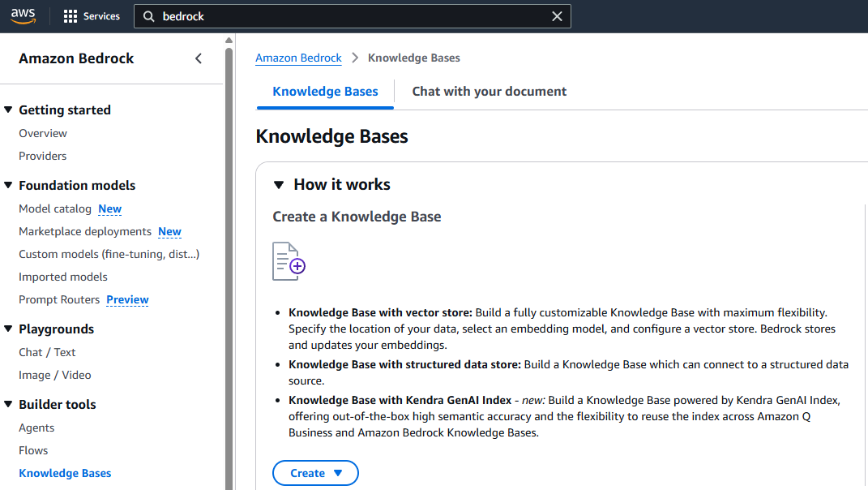The height and width of the screenshot is (490, 868).
Task: Select Knowledge Bases in the sidebar
Action: pos(65,474)
